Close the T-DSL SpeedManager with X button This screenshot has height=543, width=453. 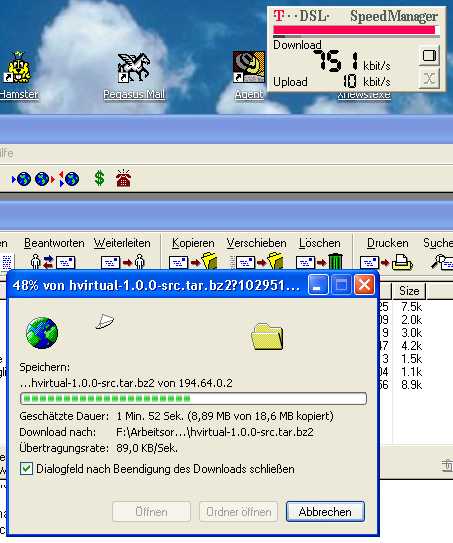point(429,79)
